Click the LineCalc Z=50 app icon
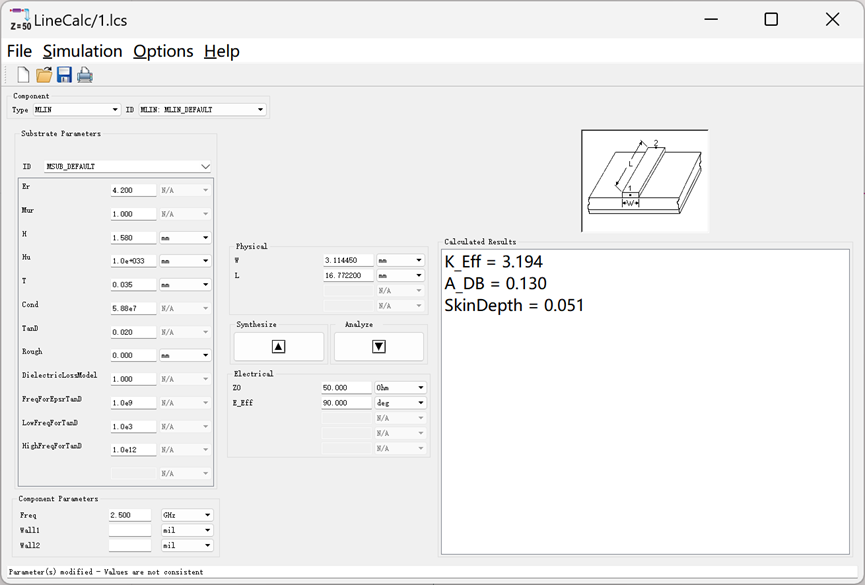 (x=20, y=19)
